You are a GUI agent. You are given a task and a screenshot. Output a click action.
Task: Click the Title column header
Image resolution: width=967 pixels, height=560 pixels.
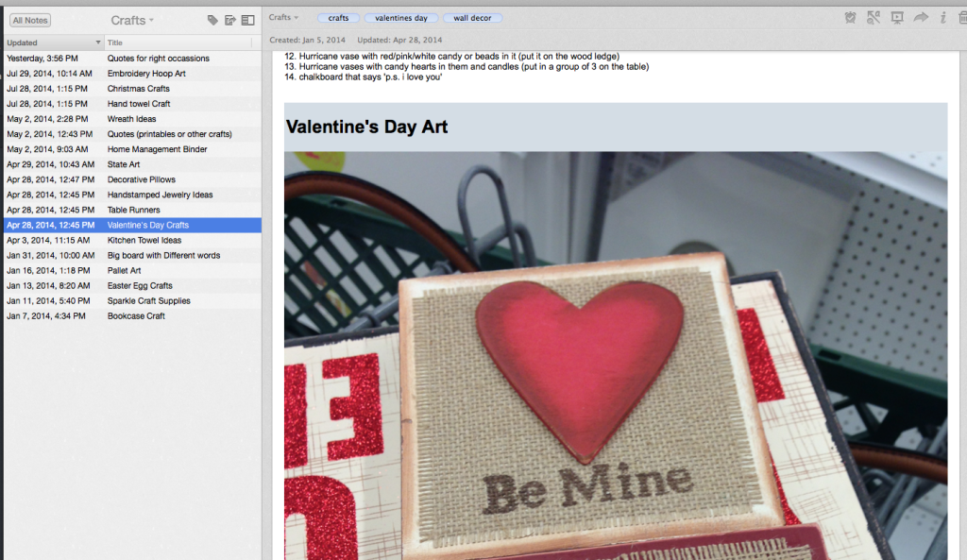(x=178, y=42)
